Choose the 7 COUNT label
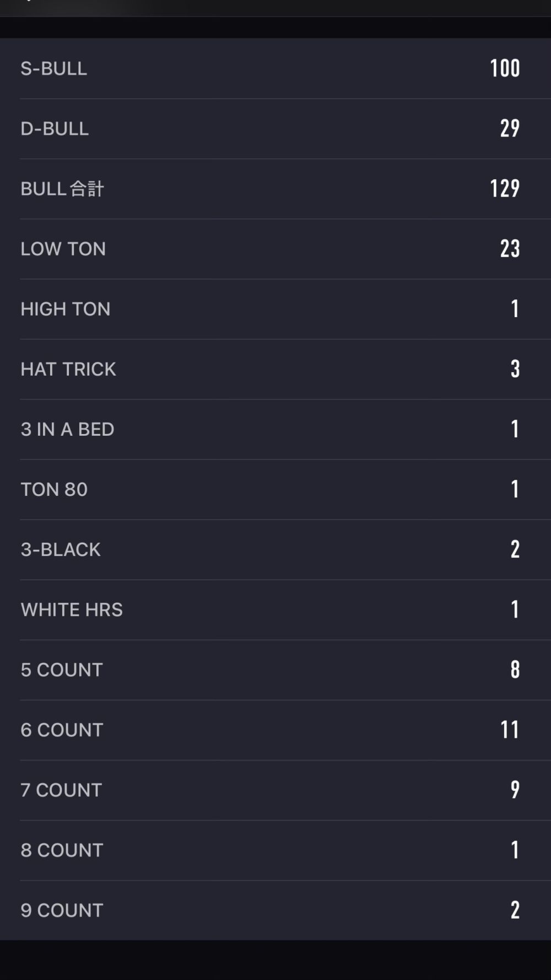This screenshot has width=551, height=980. (61, 790)
